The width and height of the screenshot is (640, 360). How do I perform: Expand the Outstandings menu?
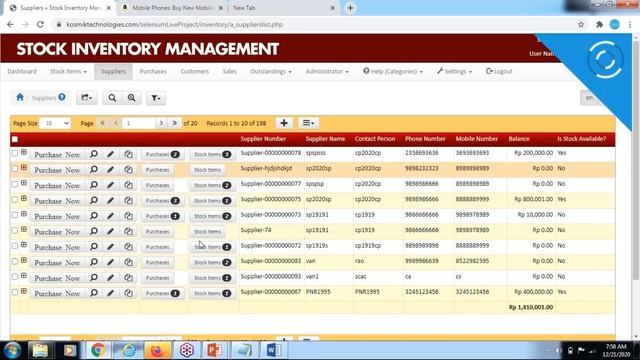pos(271,71)
